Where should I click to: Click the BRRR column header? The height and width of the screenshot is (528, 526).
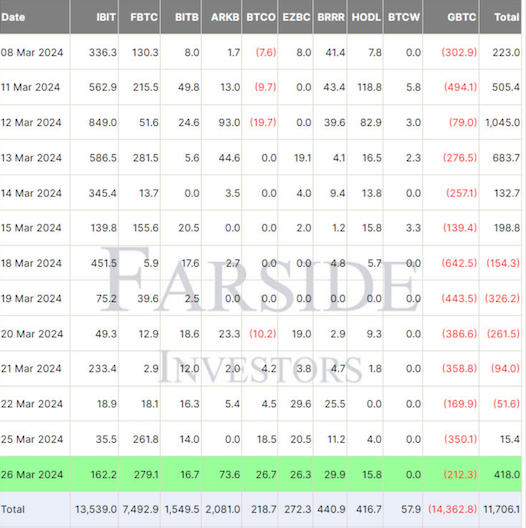(330, 17)
